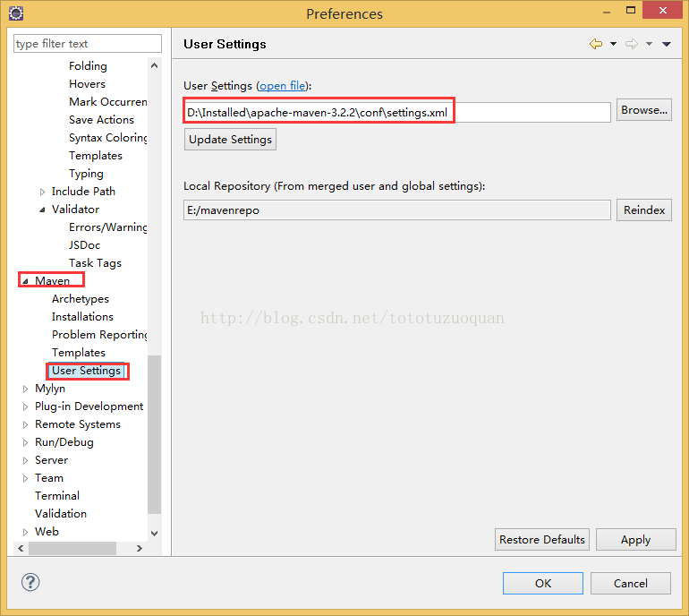Minimize the Preferences window
Screen dimensions: 689x616
pyautogui.click(x=607, y=11)
